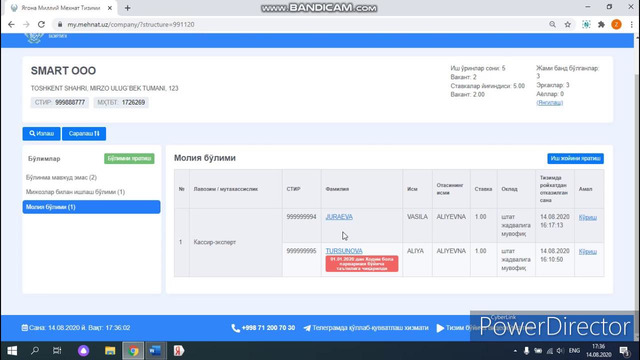Screen dimensions: 640x360
Task: Open a new browser tab
Action: [x=127, y=8]
